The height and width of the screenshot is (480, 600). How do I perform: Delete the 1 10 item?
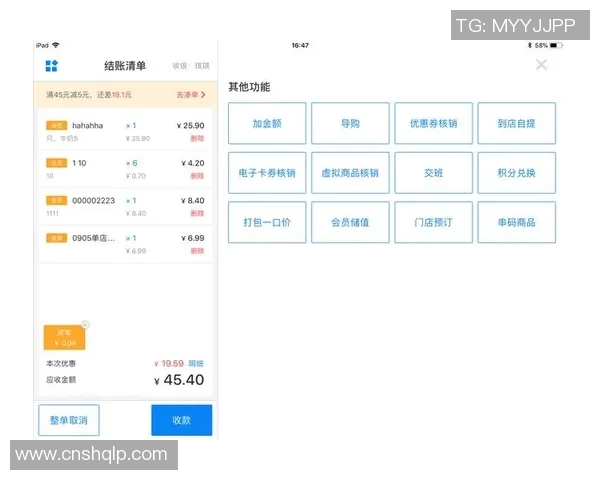pyautogui.click(x=197, y=176)
